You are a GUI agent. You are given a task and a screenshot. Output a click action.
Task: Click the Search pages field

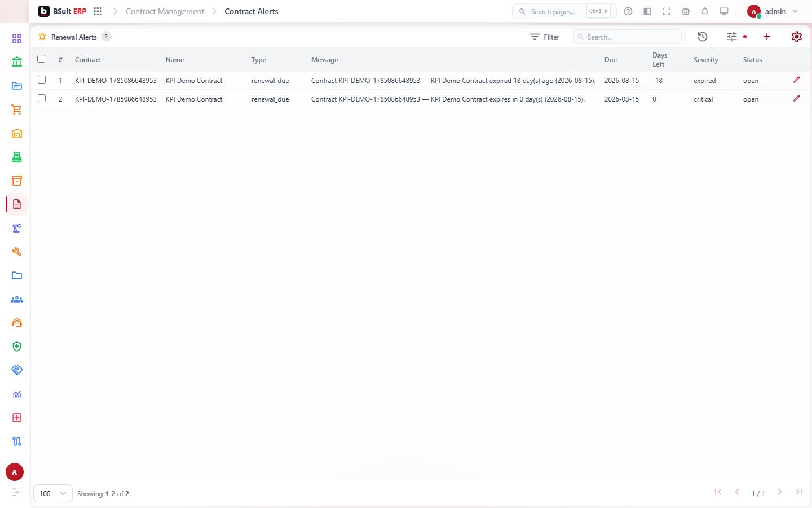pos(564,11)
